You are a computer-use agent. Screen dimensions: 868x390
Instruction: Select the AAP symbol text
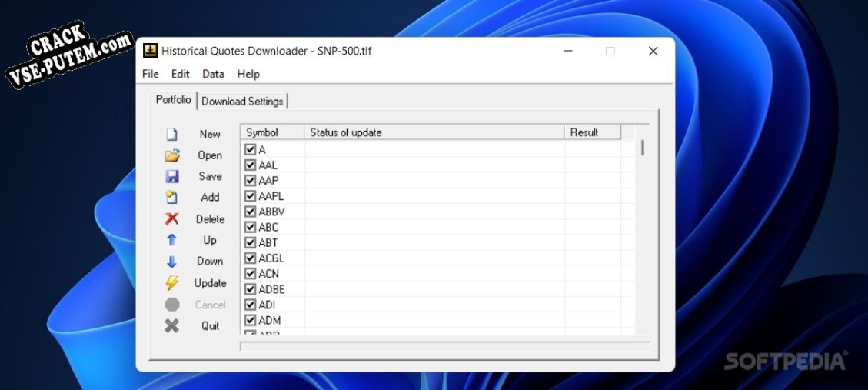[268, 181]
